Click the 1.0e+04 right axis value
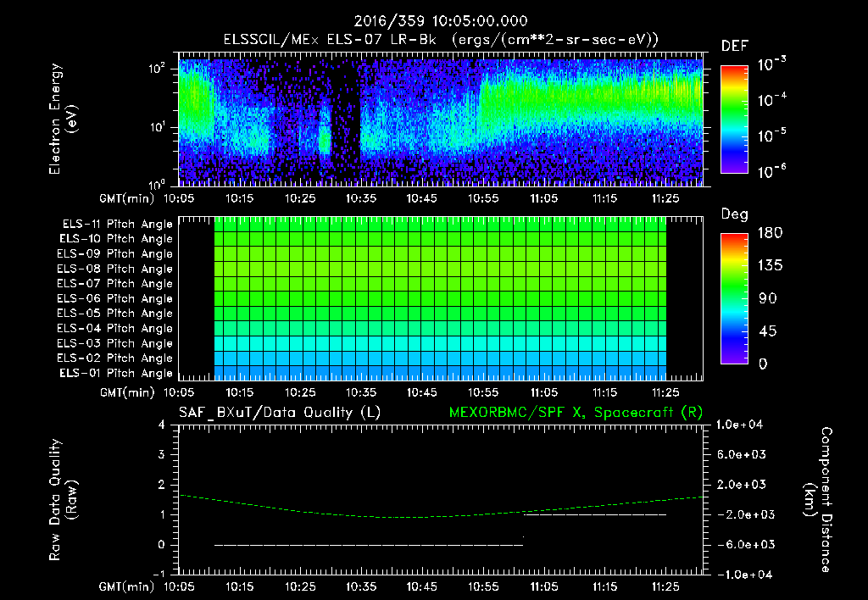Viewport: 868px width, 600px height. pos(739,425)
